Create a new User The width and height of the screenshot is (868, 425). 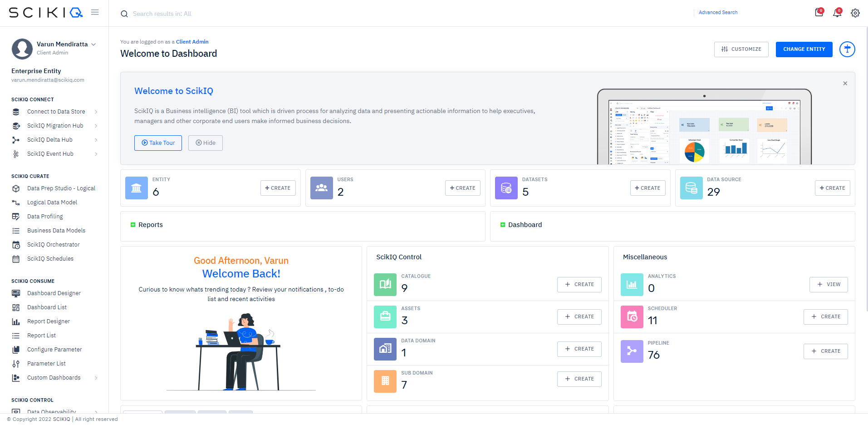coord(463,188)
